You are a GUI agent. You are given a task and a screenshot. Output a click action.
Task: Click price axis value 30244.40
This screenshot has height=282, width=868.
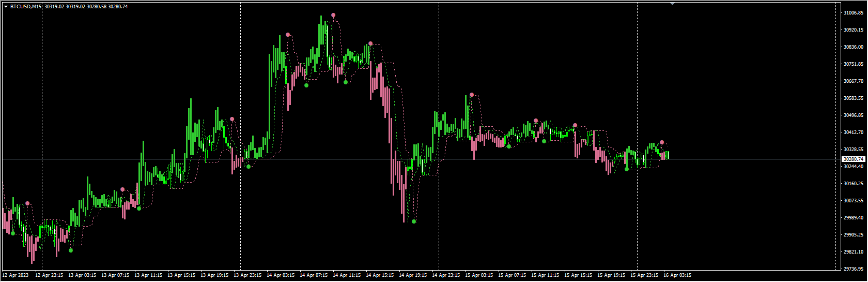854,166
